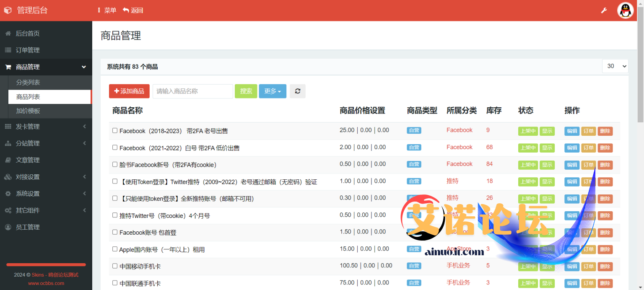Click the home icon for 后台首页
Screen dimensions: 644x290
[x=8, y=34]
